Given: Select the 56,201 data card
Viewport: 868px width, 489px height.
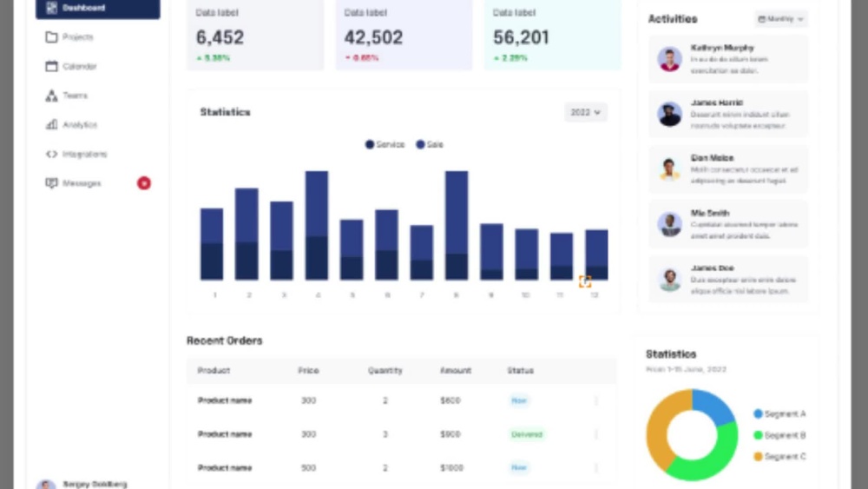Looking at the screenshot, I should click(x=552, y=35).
